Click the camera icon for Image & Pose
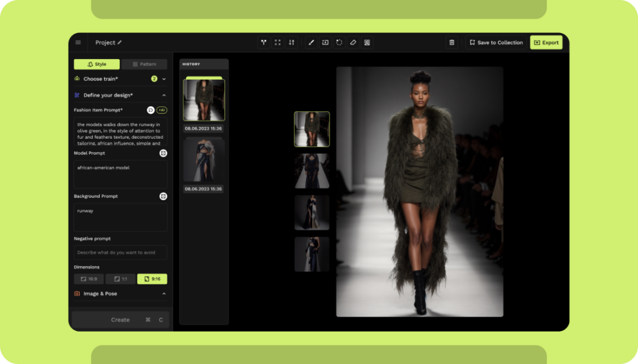Image resolution: width=638 pixels, height=364 pixels. coord(77,293)
